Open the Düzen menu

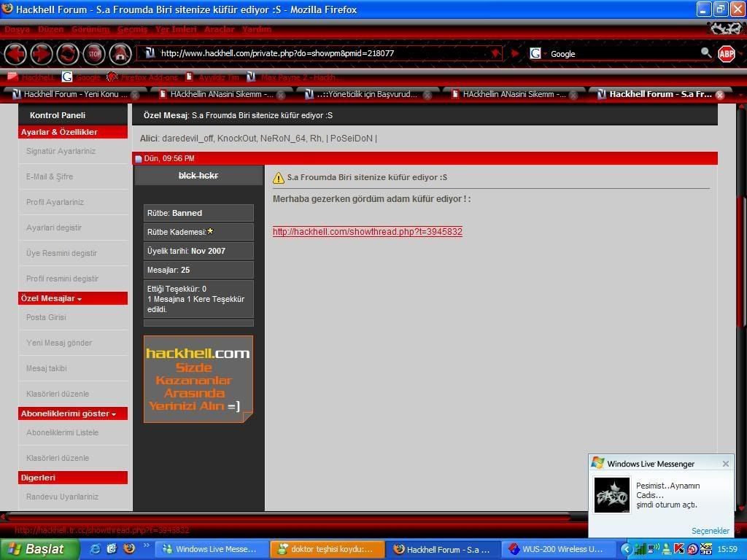50,29
